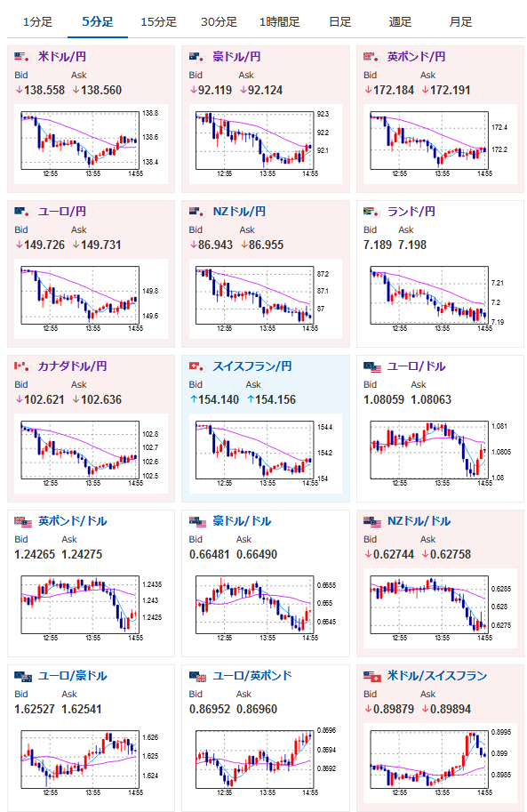Switch to the 日足 daily tab

coord(339,21)
